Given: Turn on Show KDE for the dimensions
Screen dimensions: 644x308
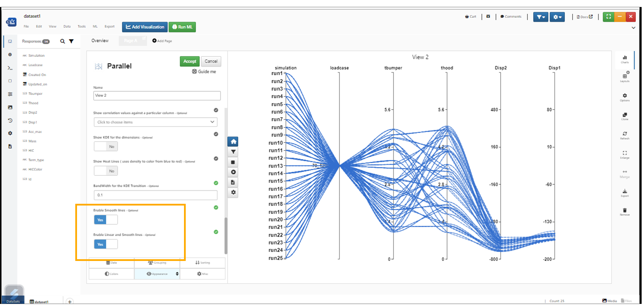Looking at the screenshot, I should click(x=106, y=146).
